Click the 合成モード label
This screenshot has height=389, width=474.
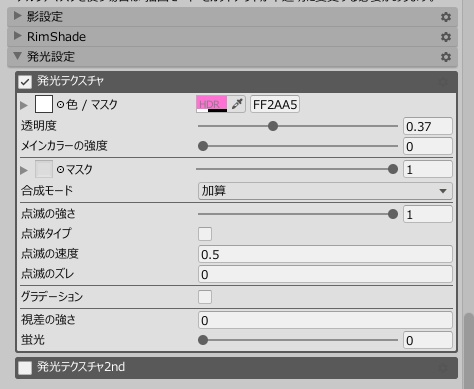[47, 191]
